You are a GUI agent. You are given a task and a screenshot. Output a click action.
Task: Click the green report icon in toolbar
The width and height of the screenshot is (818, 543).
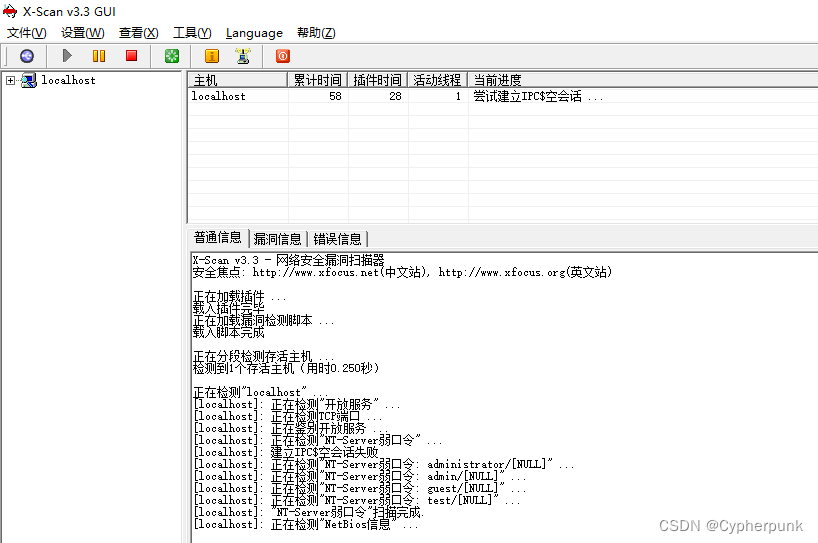pyautogui.click(x=172, y=56)
